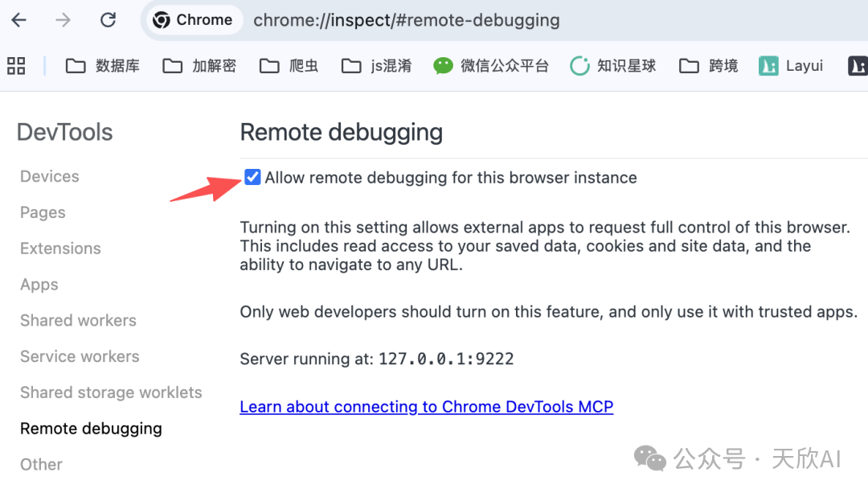Viewport: 868px width, 493px height.
Task: Click the browser back arrow
Action: click(x=18, y=20)
